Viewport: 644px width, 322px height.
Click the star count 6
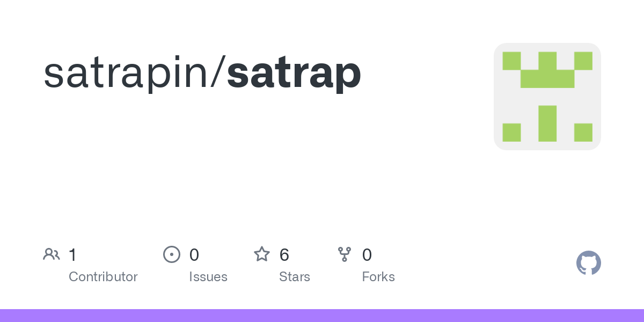pos(284,255)
